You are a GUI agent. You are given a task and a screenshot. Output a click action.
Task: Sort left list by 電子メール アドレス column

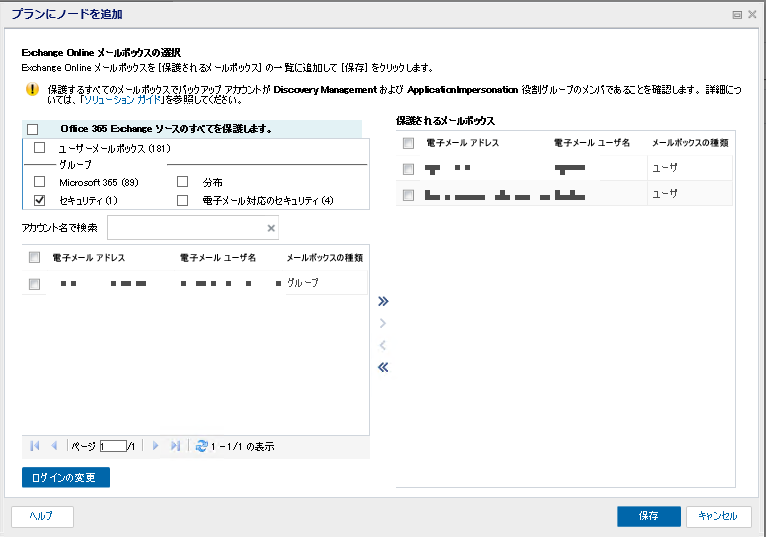(x=88, y=258)
